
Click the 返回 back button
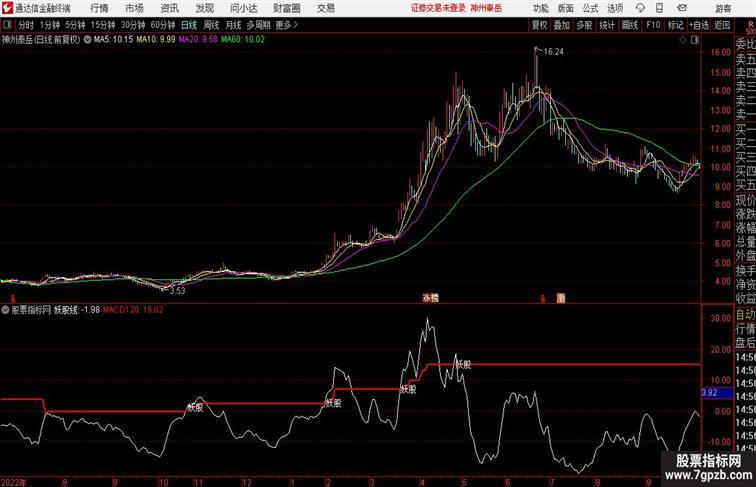pos(722,25)
